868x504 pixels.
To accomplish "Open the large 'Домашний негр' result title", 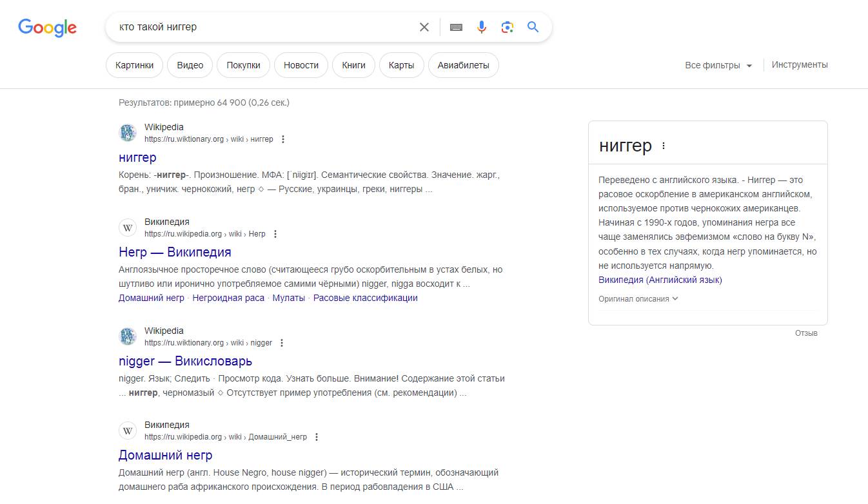I will tap(165, 455).
